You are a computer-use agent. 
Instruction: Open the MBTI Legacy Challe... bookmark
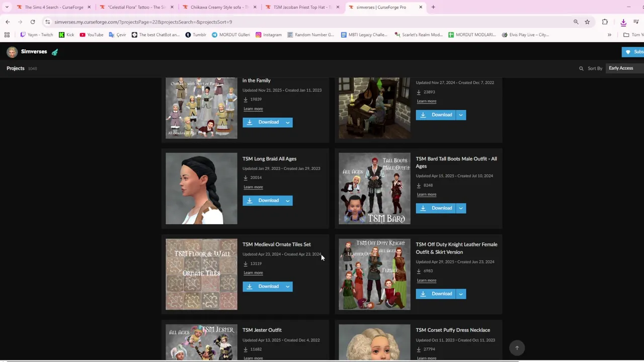[x=364, y=35]
